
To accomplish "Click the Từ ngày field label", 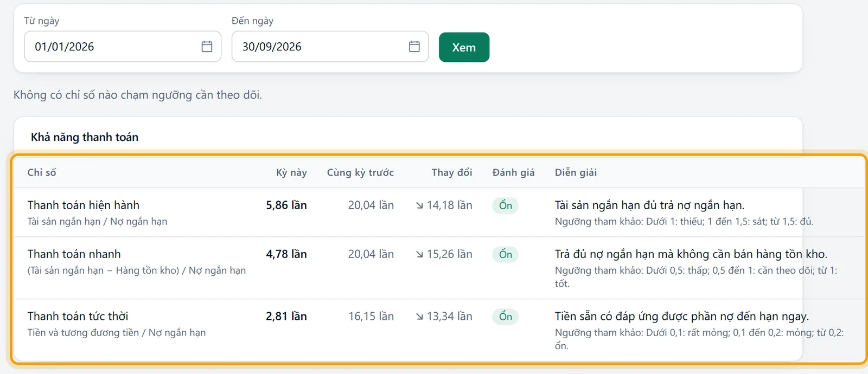I will 42,21.
